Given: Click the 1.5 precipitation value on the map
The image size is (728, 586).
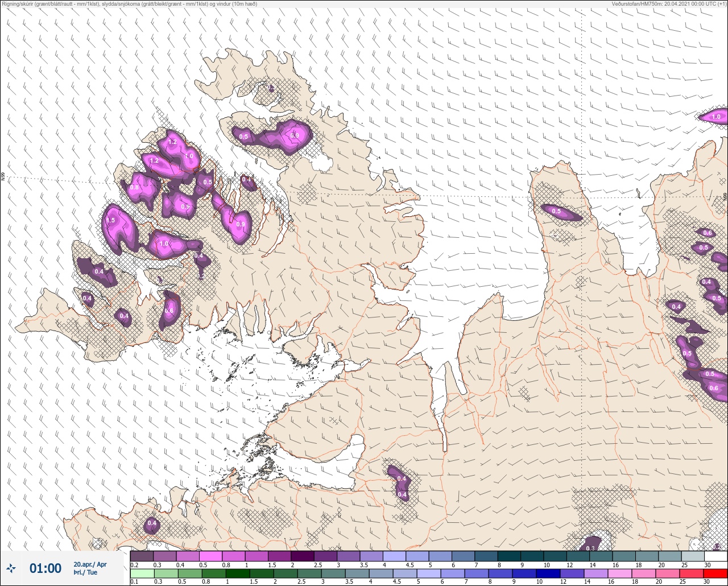Looking at the screenshot, I should click(110, 220).
